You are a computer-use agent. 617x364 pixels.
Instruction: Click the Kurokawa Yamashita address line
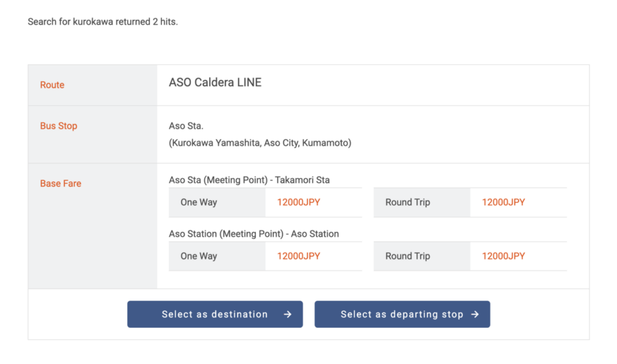[x=260, y=143]
